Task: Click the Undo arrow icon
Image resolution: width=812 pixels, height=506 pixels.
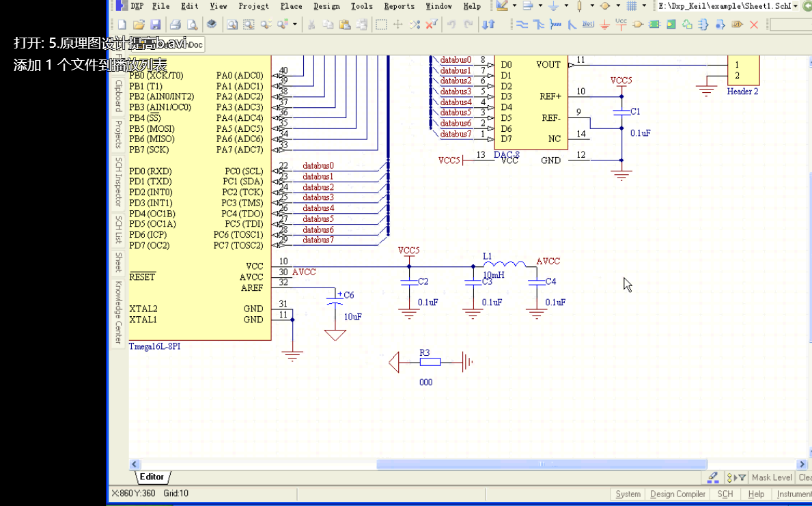Action: [x=451, y=25]
